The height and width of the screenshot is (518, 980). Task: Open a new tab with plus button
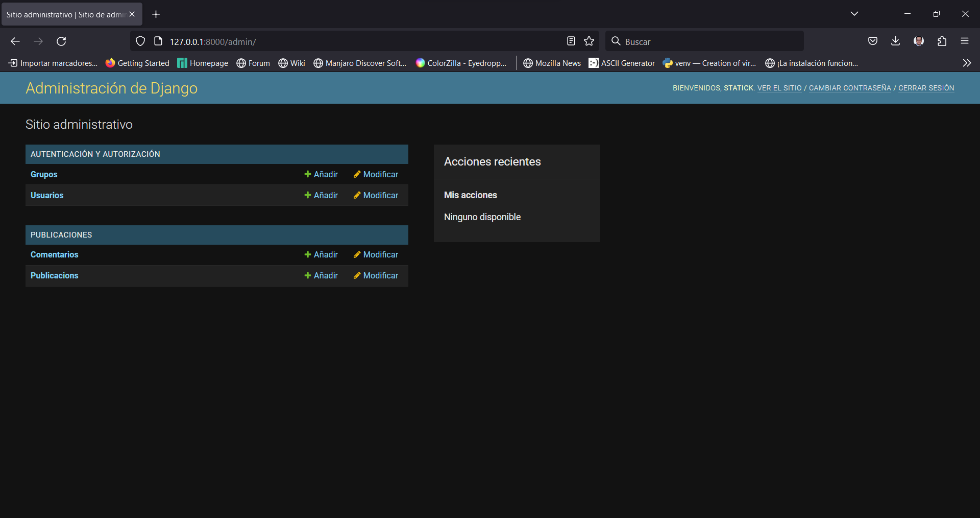click(156, 14)
